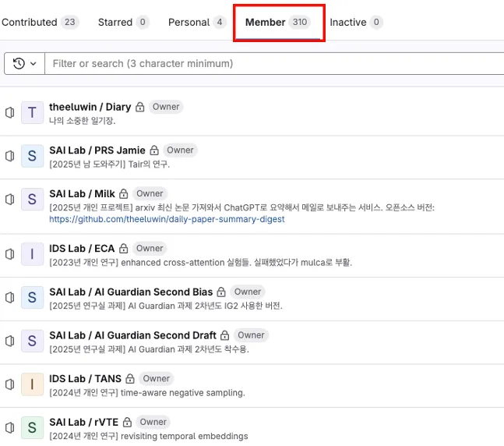Click the private lock icon next to rVTE
This screenshot has width=504, height=446.
click(x=127, y=422)
